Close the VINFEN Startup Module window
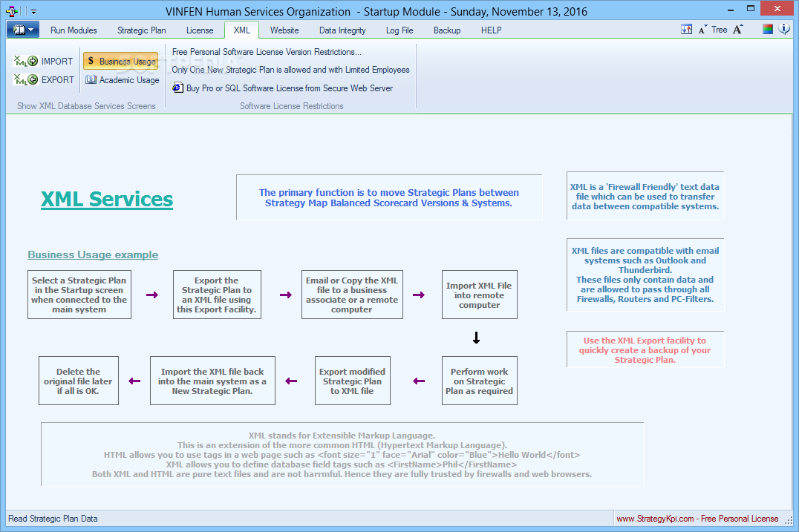Image resolution: width=799 pixels, height=532 pixels. tap(777, 9)
